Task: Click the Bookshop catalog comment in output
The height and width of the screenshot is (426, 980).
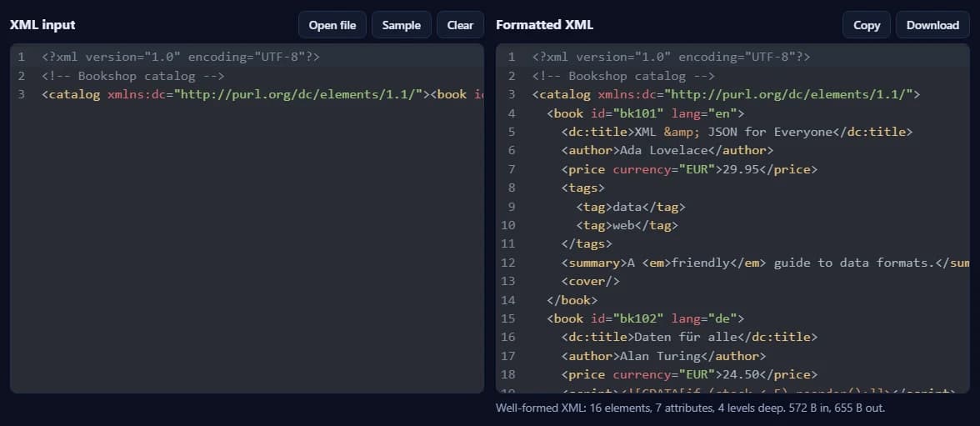Action: (x=623, y=76)
